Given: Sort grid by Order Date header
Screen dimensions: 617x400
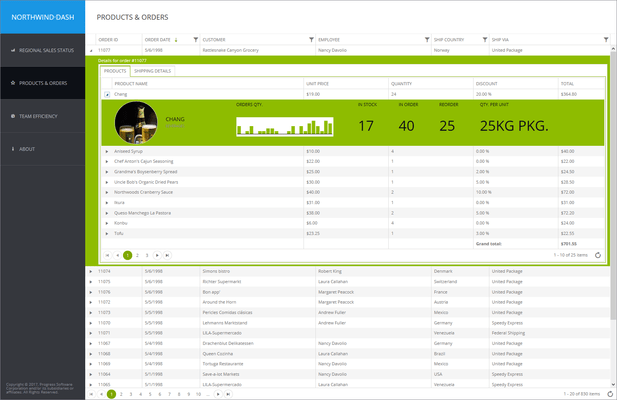Looking at the screenshot, I should point(162,40).
